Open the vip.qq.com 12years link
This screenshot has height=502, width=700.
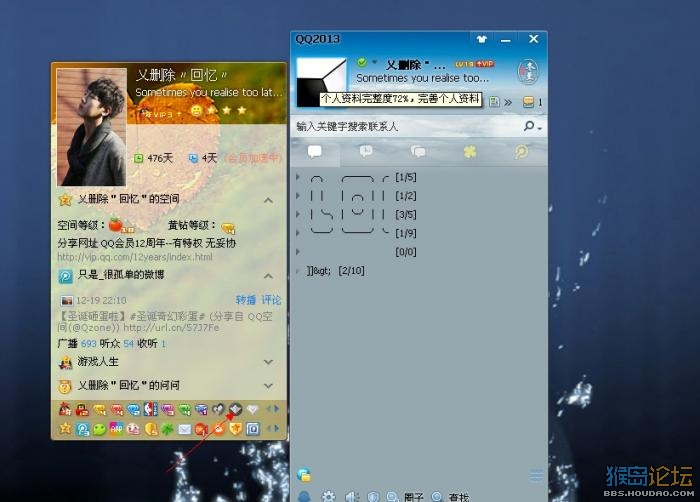135,257
